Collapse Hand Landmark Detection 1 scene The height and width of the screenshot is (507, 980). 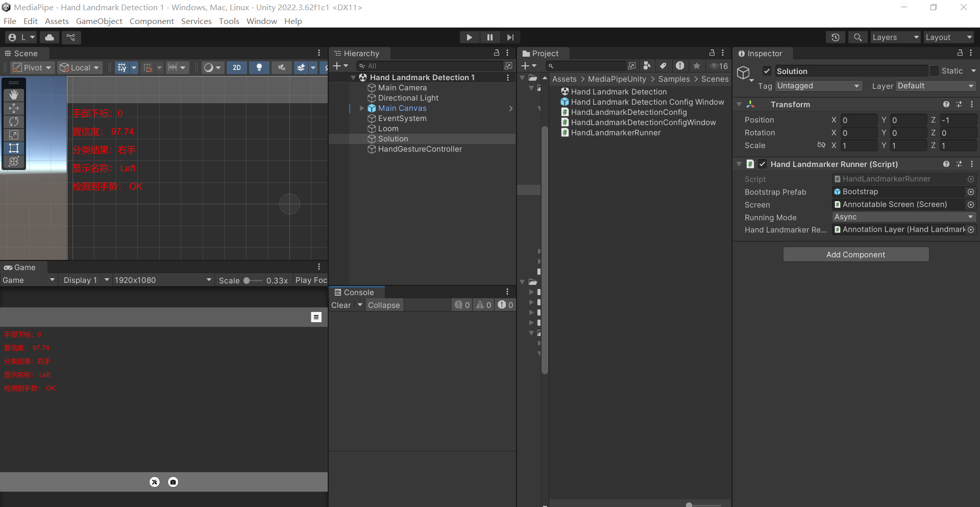[x=353, y=78]
